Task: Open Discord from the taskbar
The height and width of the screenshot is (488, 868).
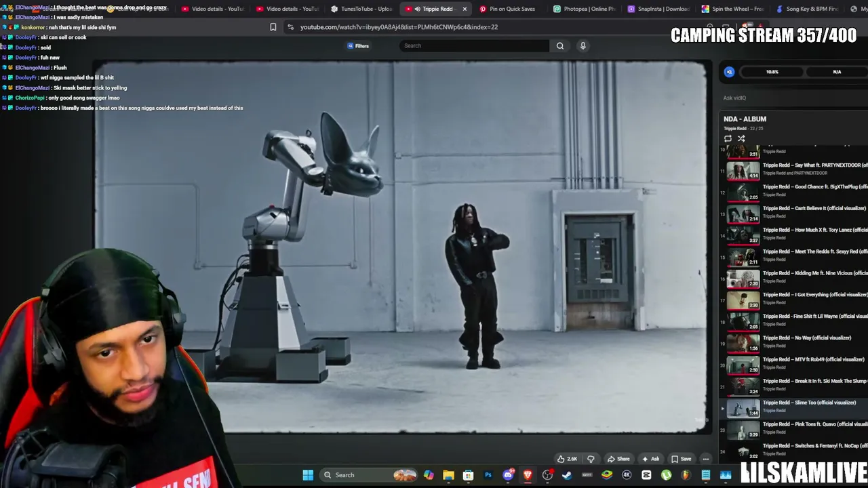Action: coord(508,475)
